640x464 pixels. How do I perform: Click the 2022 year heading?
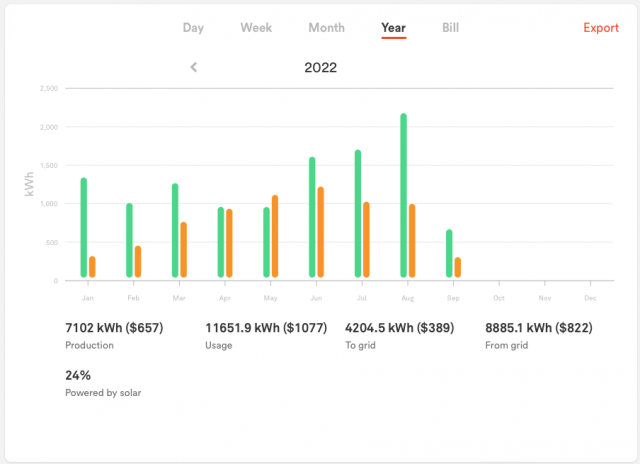click(320, 67)
